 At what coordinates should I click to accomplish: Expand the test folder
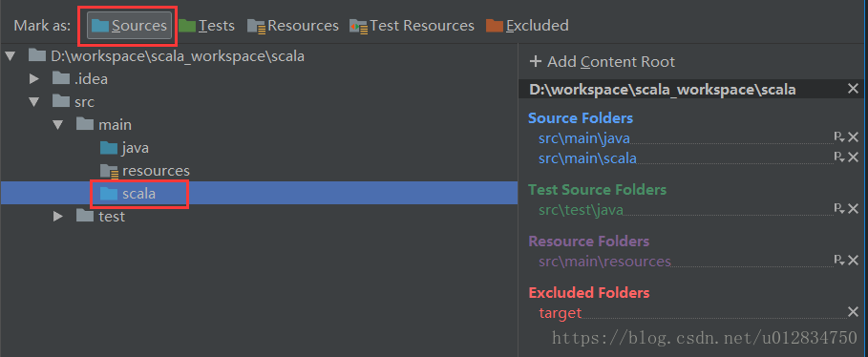click(58, 217)
